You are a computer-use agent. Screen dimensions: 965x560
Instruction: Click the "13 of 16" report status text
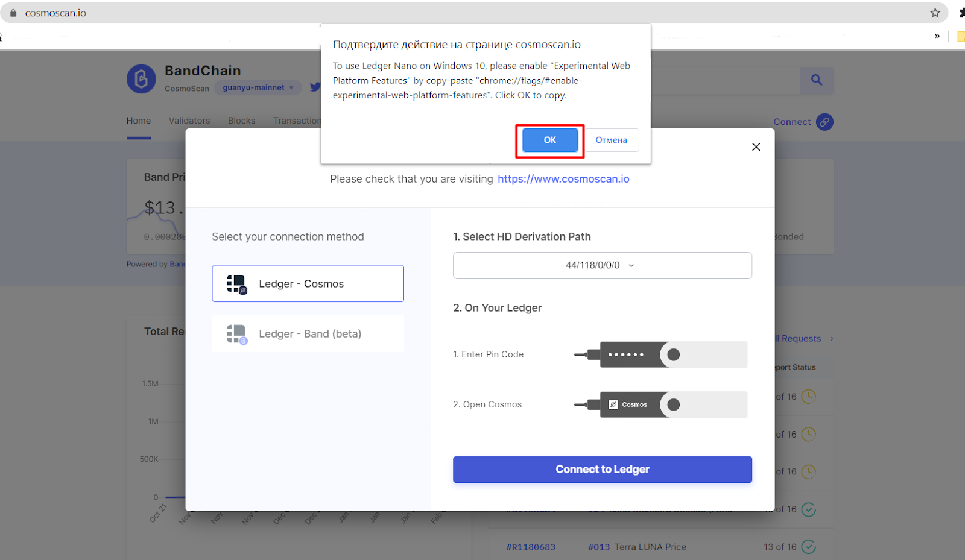[x=780, y=547]
